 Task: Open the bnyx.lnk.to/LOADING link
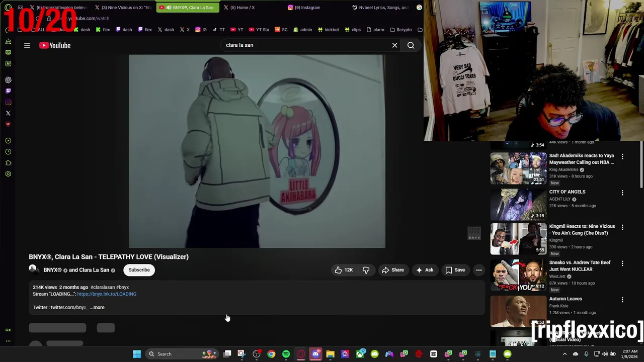click(107, 294)
